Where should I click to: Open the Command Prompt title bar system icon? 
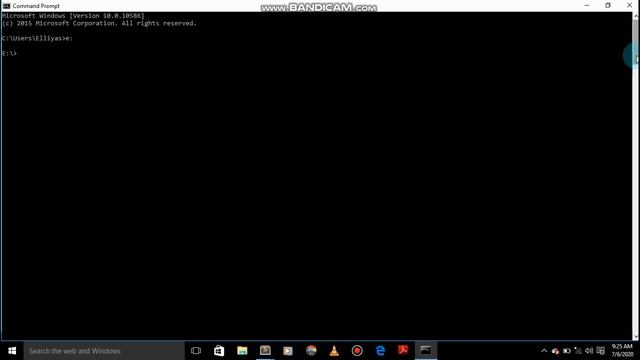click(6, 6)
